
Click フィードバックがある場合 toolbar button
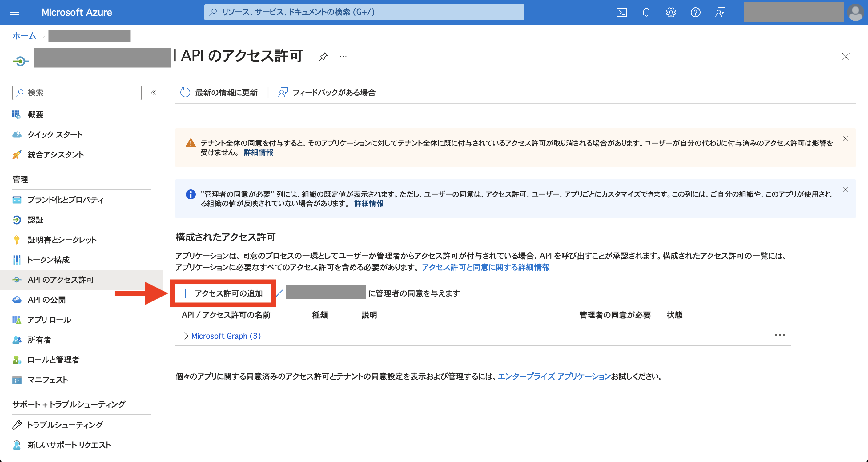pos(327,92)
